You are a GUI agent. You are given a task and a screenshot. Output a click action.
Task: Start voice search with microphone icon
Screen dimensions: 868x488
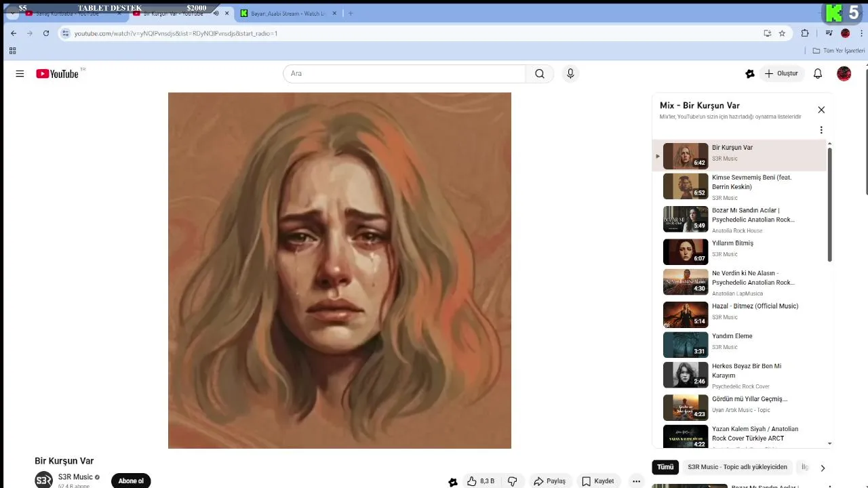coord(570,74)
